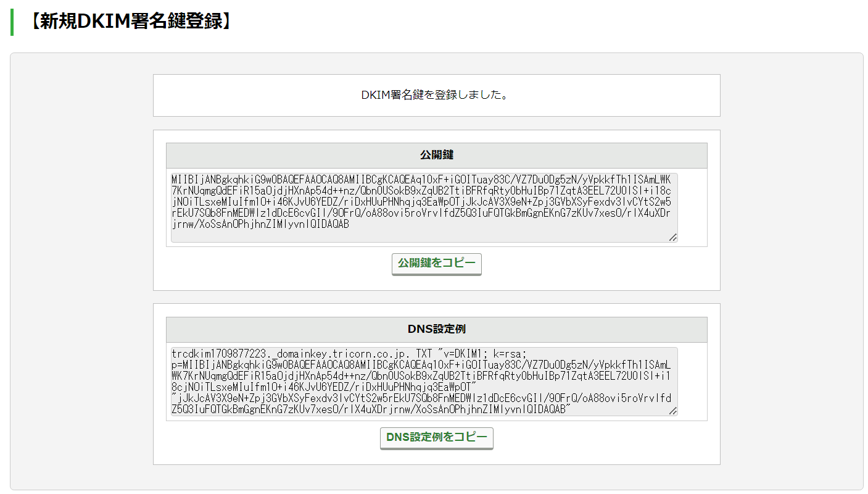Select the 公開鍵 section header
868x494 pixels.
click(x=436, y=156)
